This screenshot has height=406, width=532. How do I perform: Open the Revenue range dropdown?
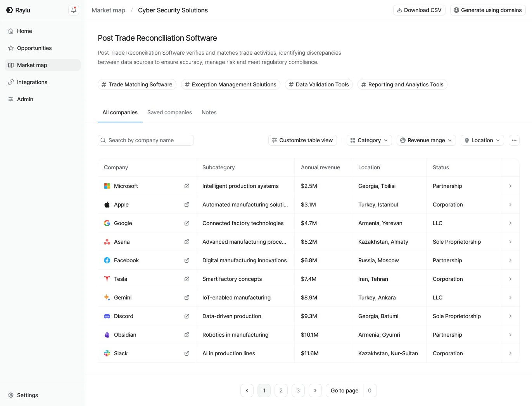click(426, 140)
